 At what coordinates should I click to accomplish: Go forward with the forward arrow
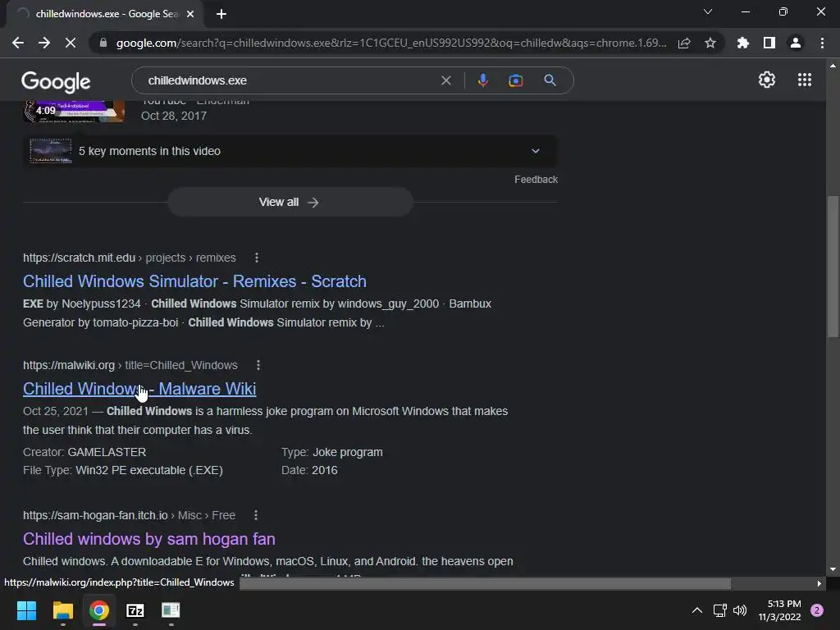(44, 43)
